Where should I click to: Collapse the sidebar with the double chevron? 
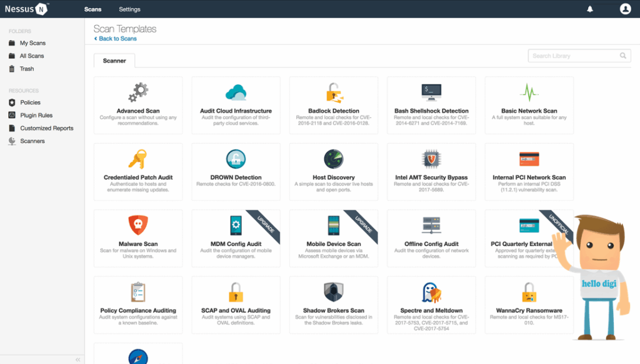pyautogui.click(x=77, y=360)
